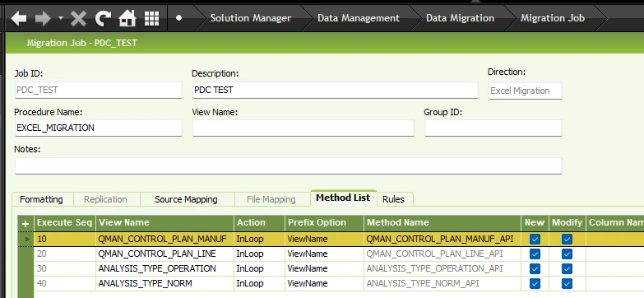Uncheck New checkbox for QMAN_CONTROL_PLAN_MANUF row

click(535, 240)
